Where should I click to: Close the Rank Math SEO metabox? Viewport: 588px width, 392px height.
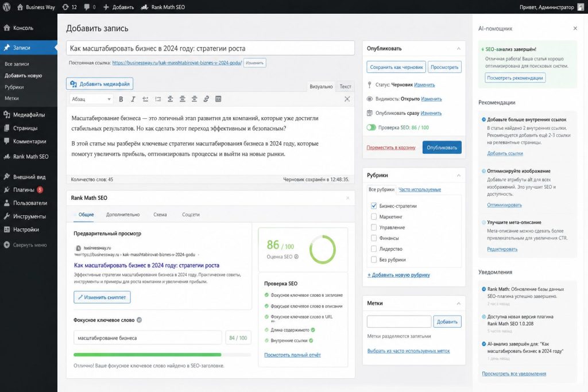(x=347, y=198)
